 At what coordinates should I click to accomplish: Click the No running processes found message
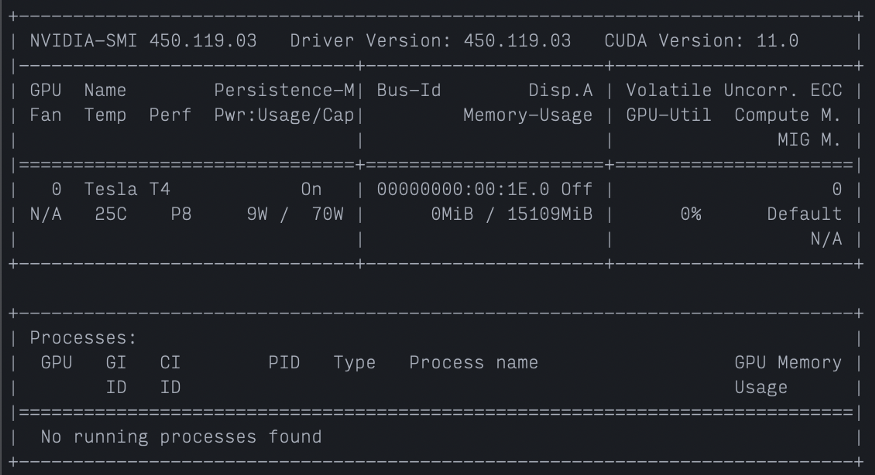point(181,437)
